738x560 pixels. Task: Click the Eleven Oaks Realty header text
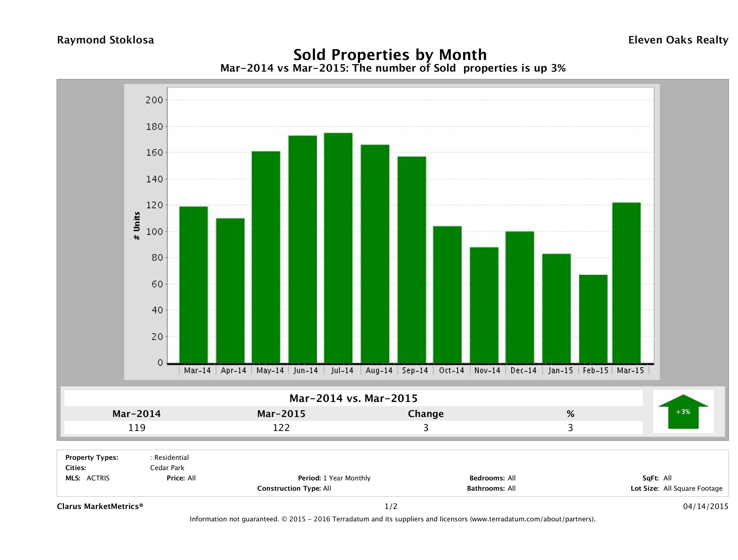(x=678, y=40)
